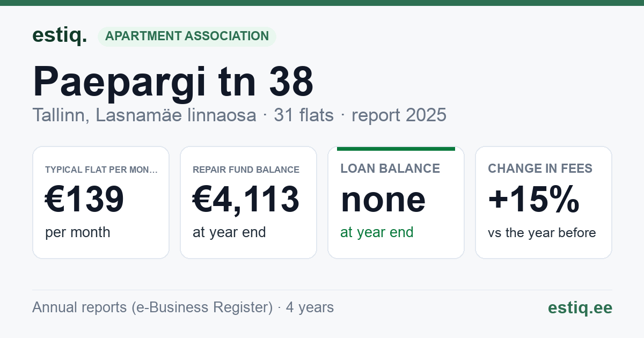Click the 'per month' caption
This screenshot has width=644, height=338.
click(x=78, y=232)
